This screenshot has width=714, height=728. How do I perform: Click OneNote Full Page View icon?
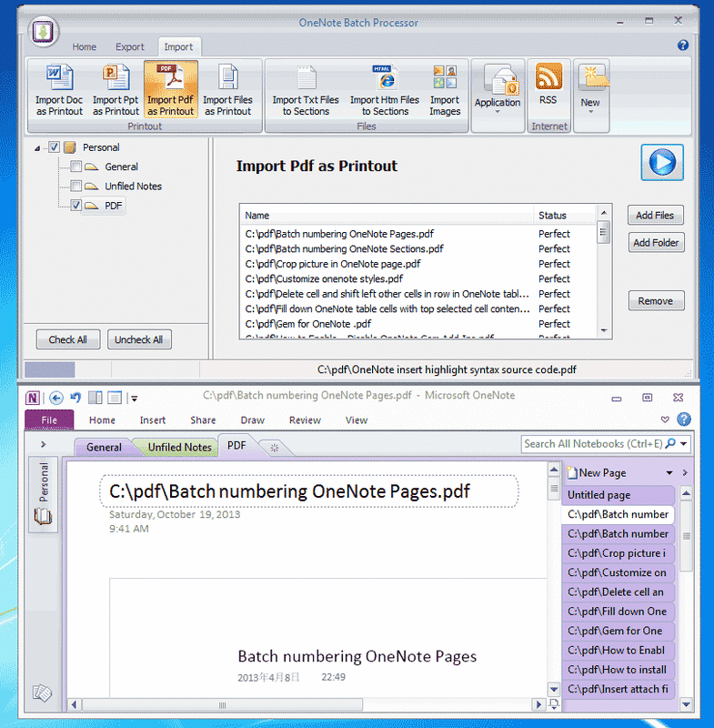click(115, 398)
